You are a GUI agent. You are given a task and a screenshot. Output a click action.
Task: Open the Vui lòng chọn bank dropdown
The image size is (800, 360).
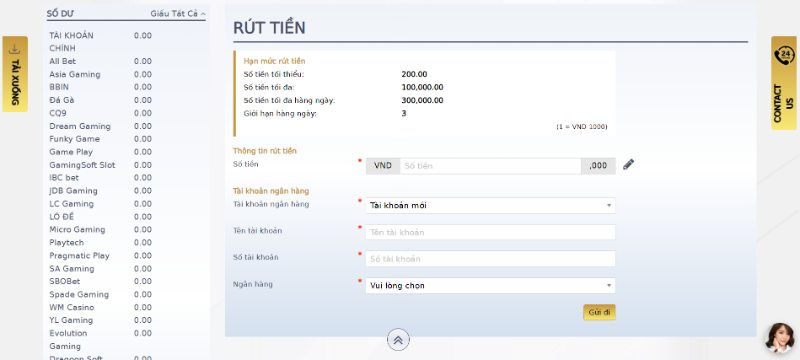pos(490,286)
